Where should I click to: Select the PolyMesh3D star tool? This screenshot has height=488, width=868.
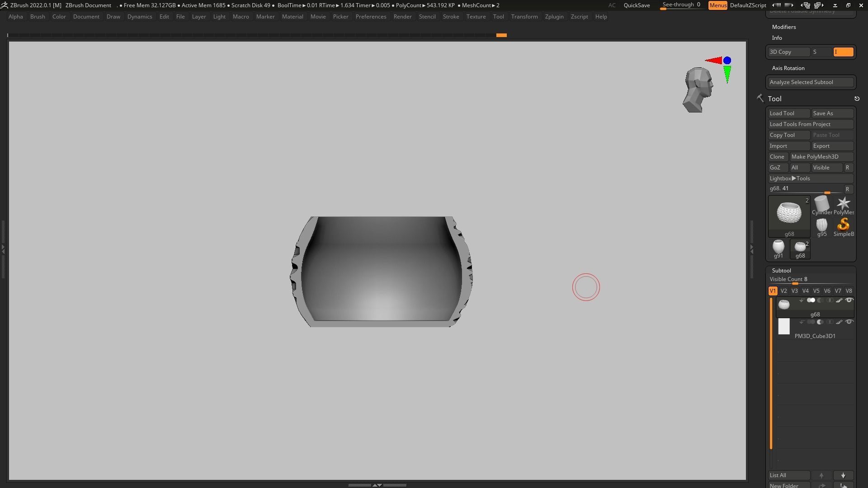click(x=843, y=204)
